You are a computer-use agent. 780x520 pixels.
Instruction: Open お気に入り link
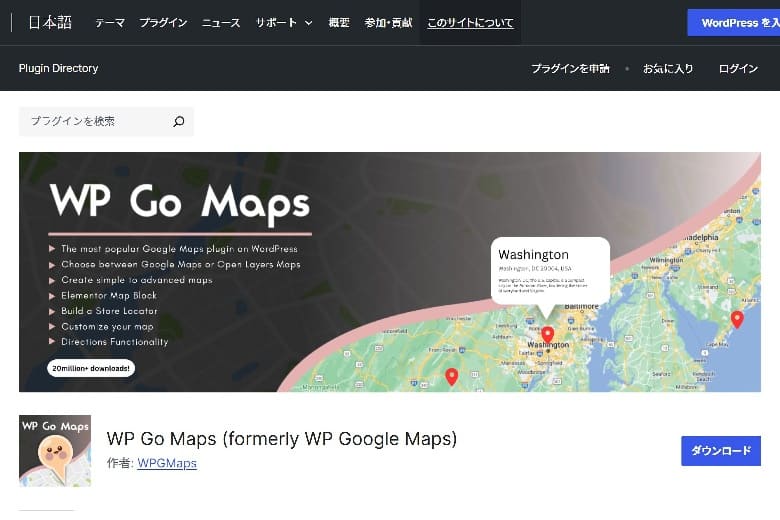[x=668, y=69]
